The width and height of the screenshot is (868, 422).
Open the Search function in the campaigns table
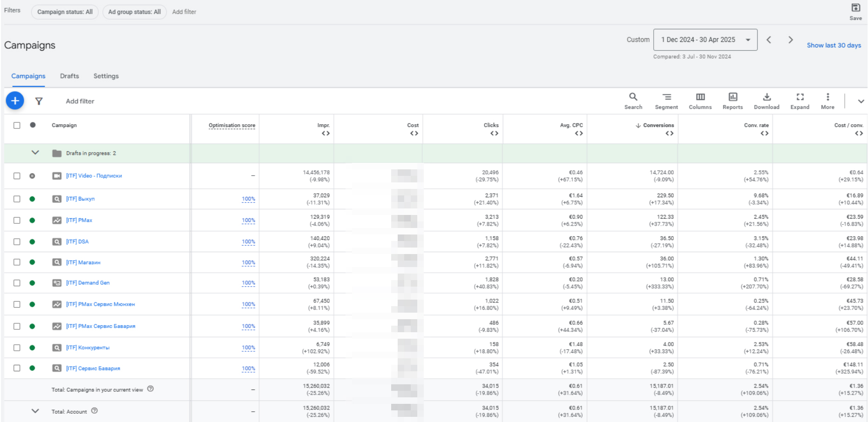(633, 101)
